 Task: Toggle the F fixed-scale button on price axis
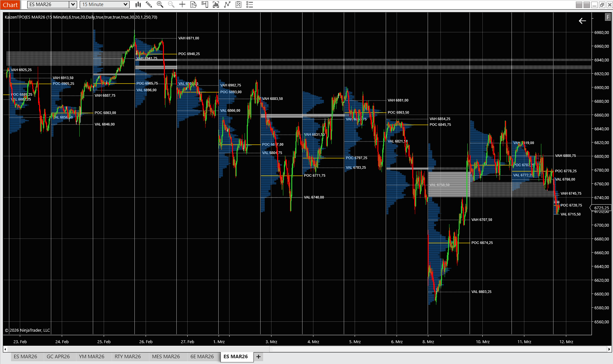click(608, 17)
